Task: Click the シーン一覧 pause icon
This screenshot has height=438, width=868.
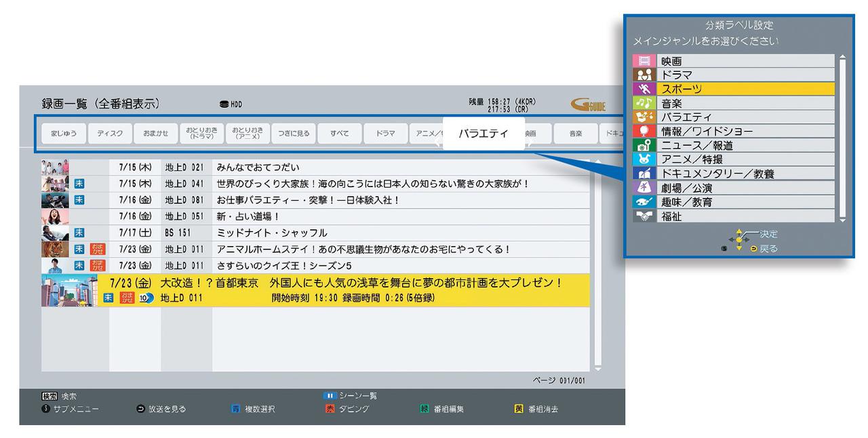Action: [332, 396]
